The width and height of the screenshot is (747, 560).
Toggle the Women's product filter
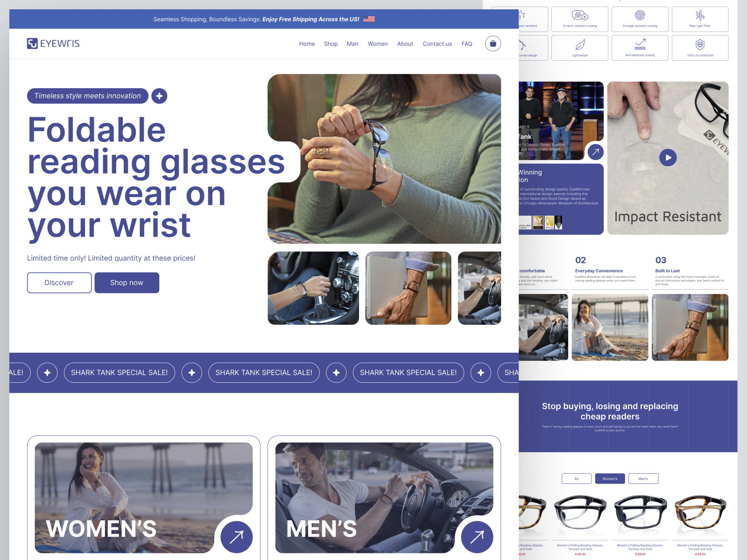coord(610,478)
